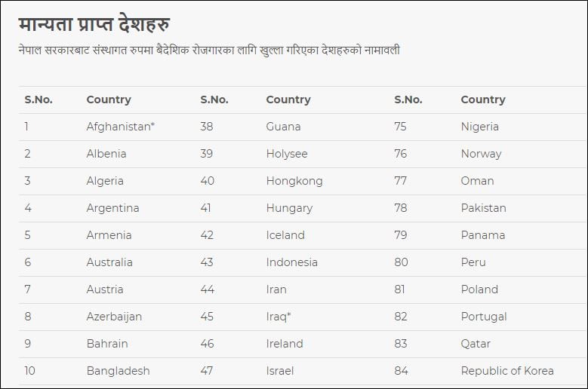The width and height of the screenshot is (588, 389).
Task: Click serial number 84 in the table
Action: pyautogui.click(x=401, y=371)
